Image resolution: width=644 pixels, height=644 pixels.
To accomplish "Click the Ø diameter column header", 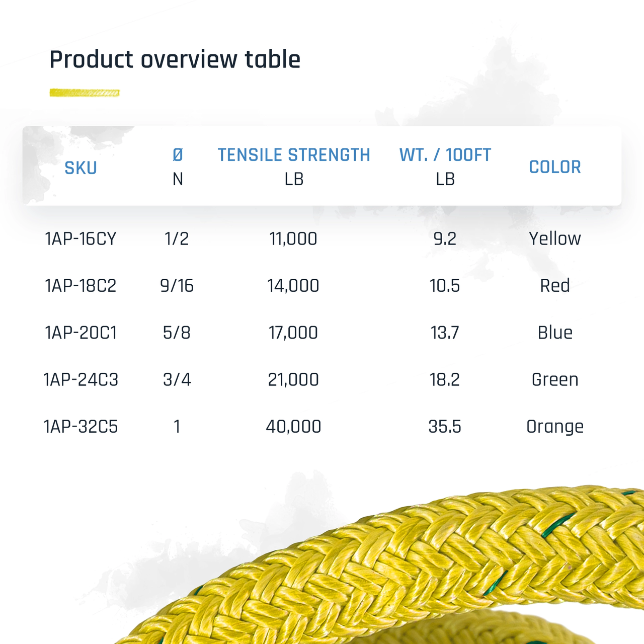I will pyautogui.click(x=178, y=155).
